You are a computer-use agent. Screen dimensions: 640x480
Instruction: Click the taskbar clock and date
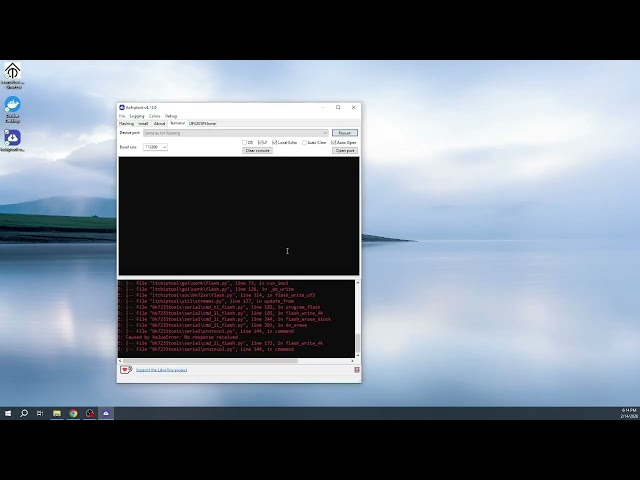tap(629, 413)
